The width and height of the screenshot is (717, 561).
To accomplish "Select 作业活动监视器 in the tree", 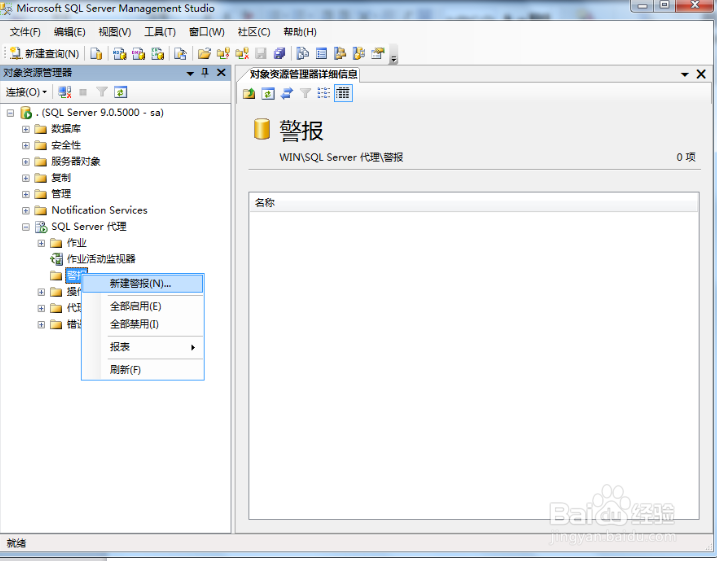I will [x=101, y=259].
